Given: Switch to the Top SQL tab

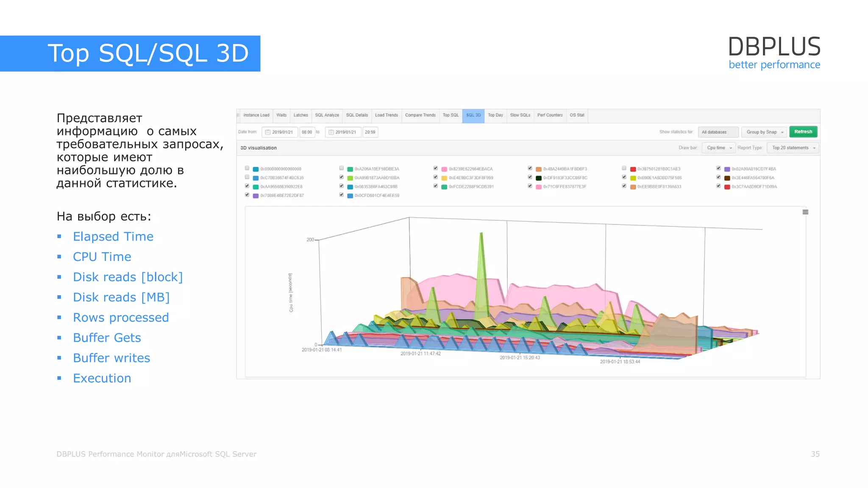Looking at the screenshot, I should 451,115.
